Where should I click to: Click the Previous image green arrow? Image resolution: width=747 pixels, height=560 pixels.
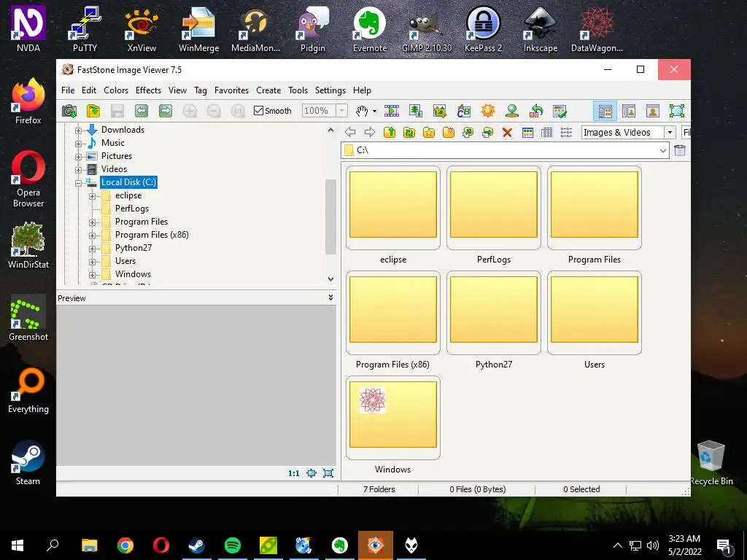[141, 111]
